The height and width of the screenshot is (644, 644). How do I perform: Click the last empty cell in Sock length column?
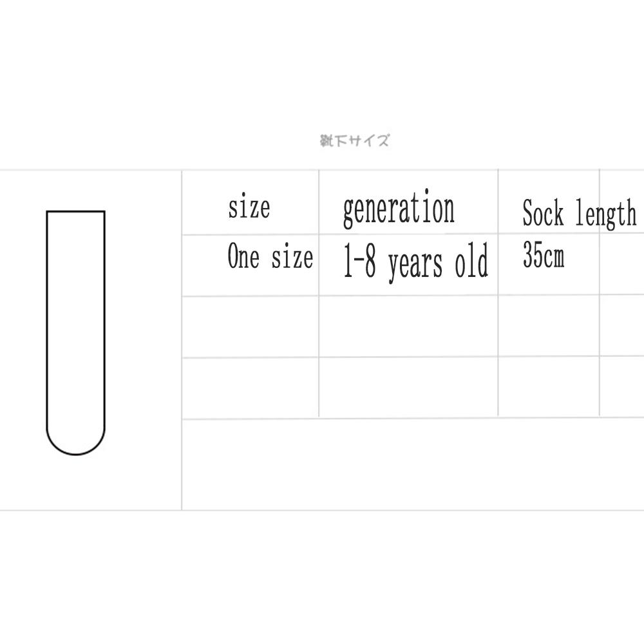coord(549,388)
